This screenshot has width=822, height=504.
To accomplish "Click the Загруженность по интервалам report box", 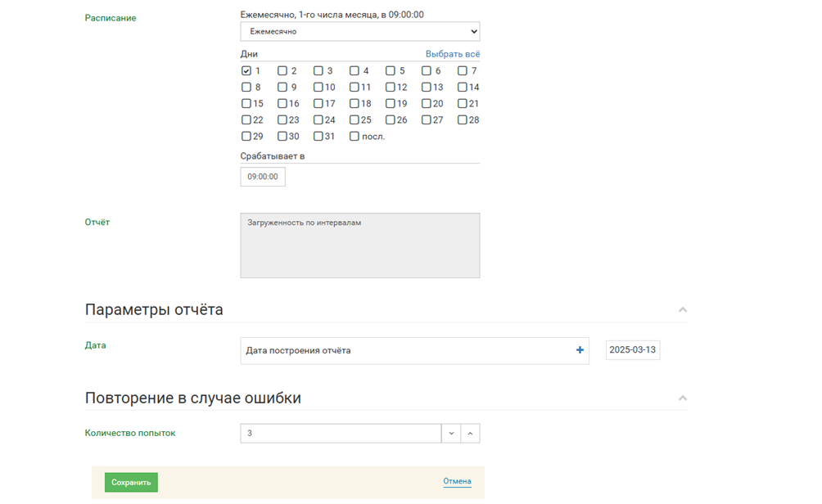I will 359,245.
